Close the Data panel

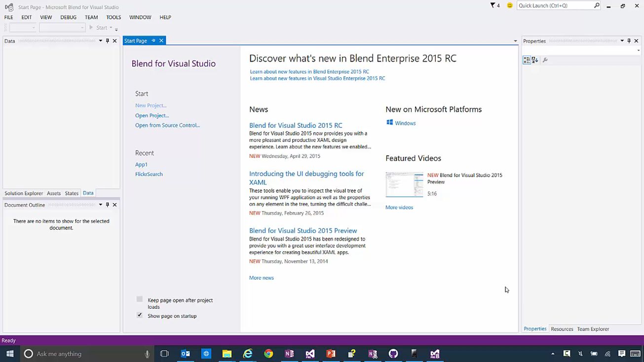click(x=115, y=41)
